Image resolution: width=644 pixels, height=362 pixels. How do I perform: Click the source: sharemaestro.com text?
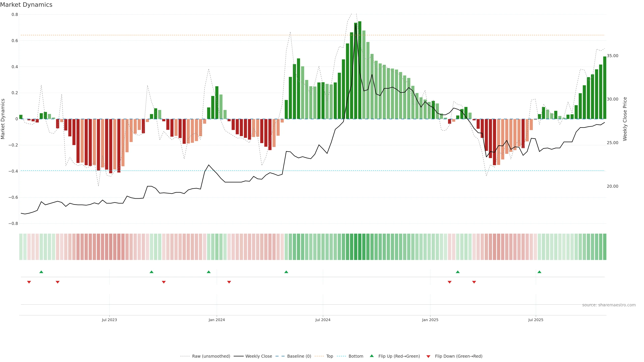tap(609, 305)
